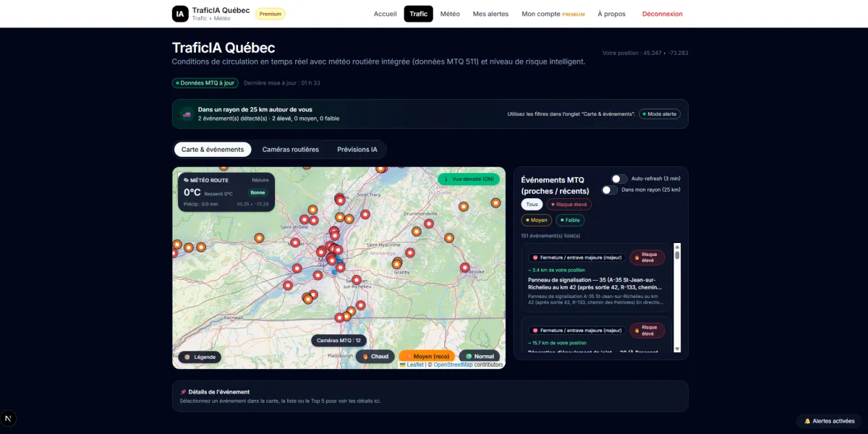Screen dimensions: 868x434
Task: Collapse weather card with Réduire
Action: point(260,180)
